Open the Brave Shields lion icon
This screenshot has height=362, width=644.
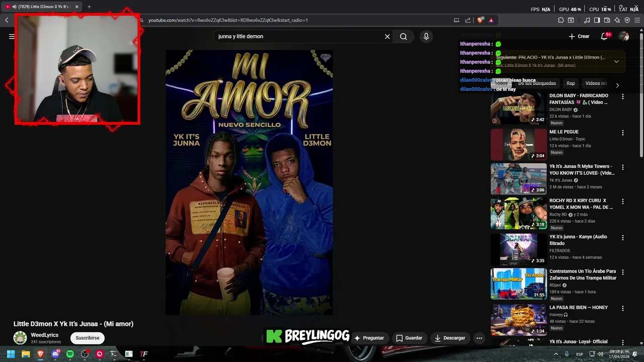480,20
